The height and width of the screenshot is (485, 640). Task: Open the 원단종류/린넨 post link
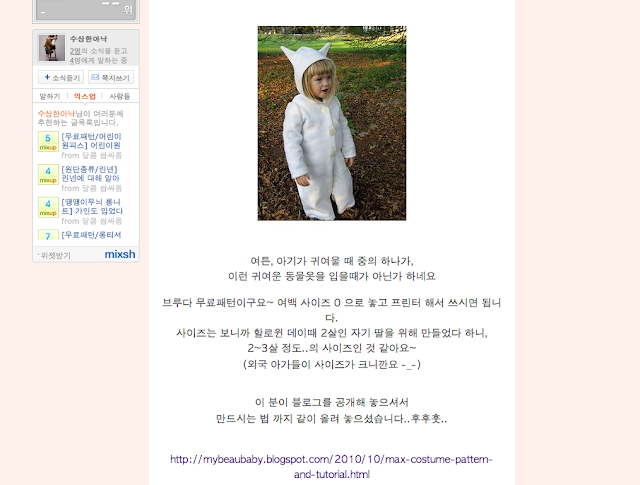[x=90, y=174]
